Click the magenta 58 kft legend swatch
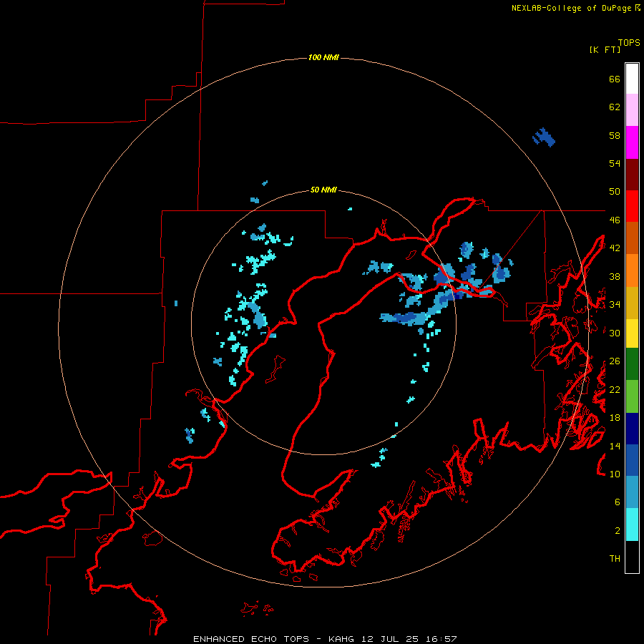This screenshot has height=644, width=644. (632, 142)
